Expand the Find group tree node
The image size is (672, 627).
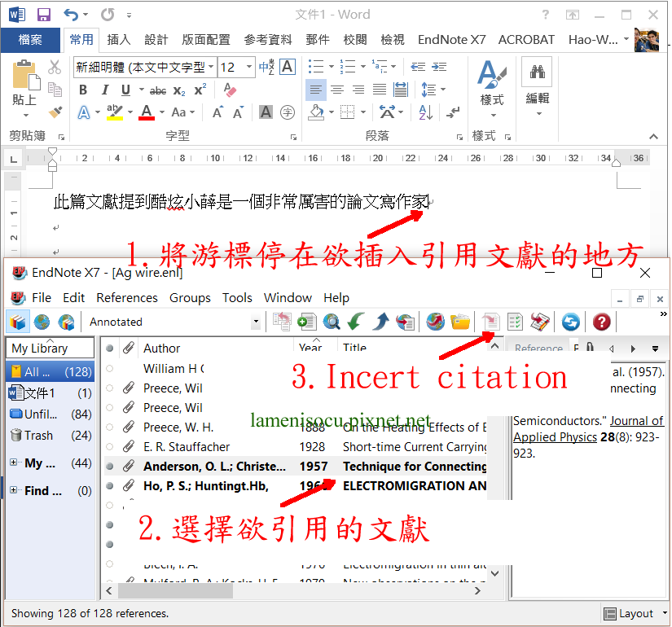pyautogui.click(x=14, y=490)
